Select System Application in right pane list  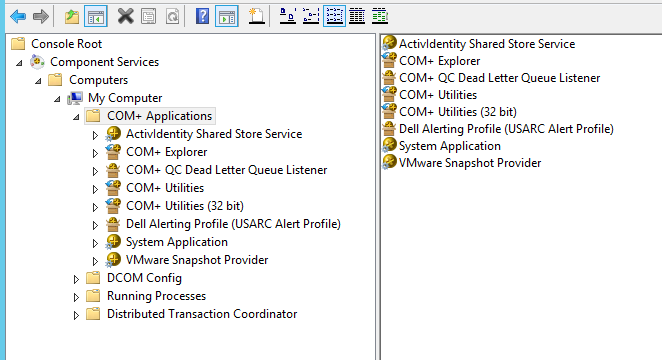click(x=450, y=146)
